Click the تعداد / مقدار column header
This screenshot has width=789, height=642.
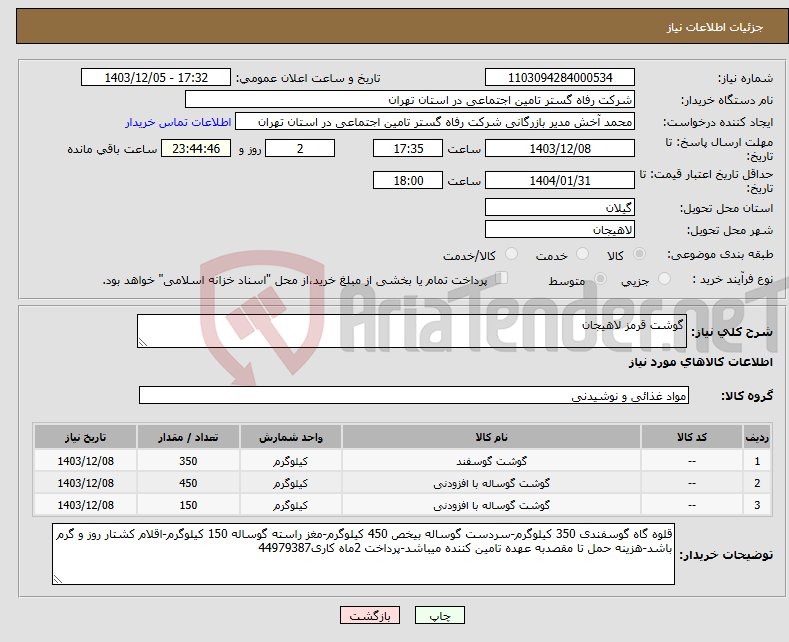pyautogui.click(x=188, y=437)
